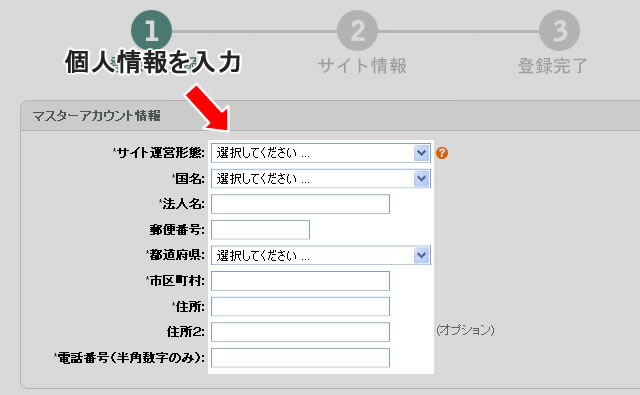Image resolution: width=640 pixels, height=395 pixels.
Task: Click the arrow button of 都道府県 select
Action: (x=421, y=255)
